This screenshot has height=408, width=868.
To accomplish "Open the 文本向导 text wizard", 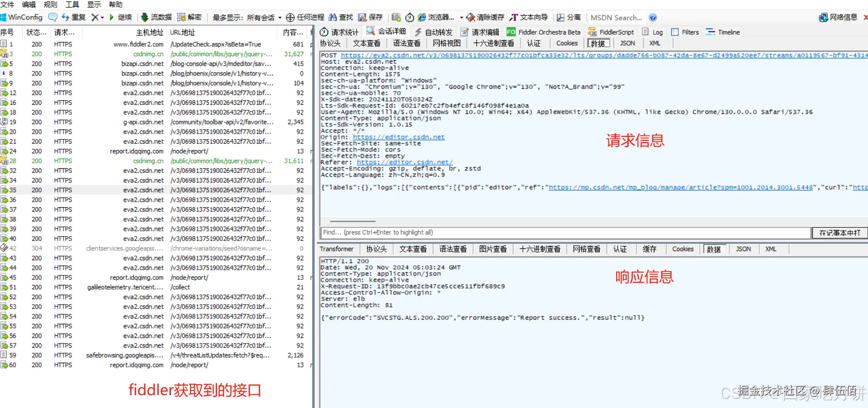I will (x=528, y=17).
